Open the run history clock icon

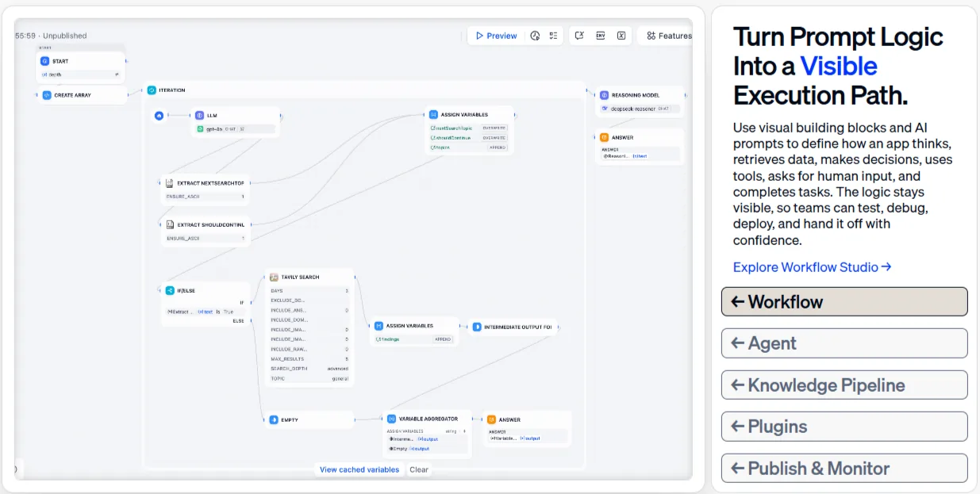(535, 36)
